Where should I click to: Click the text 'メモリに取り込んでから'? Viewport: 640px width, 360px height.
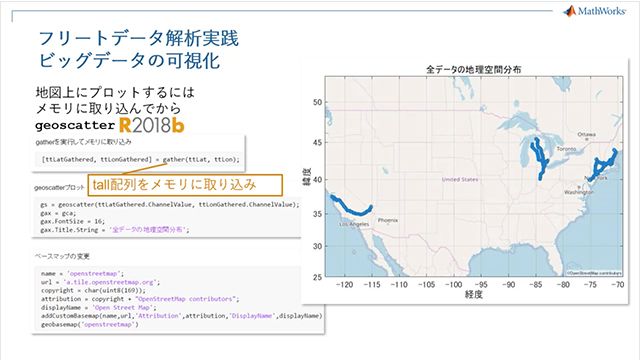(x=108, y=108)
